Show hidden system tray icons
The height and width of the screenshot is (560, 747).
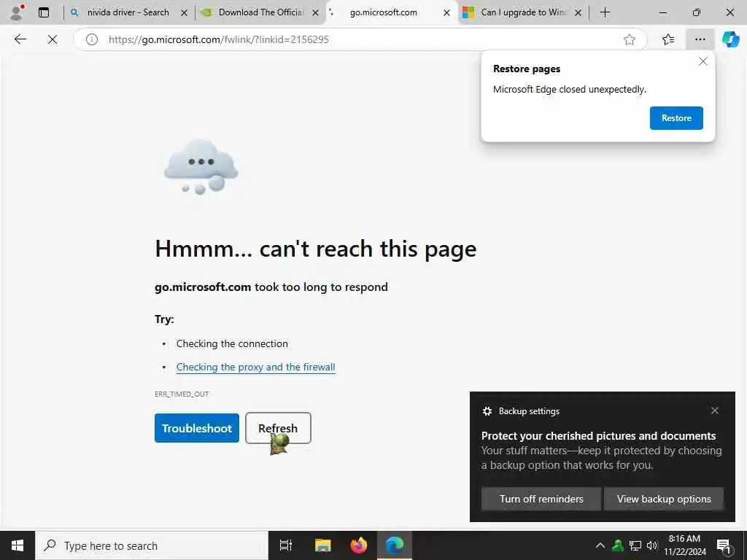600,545
